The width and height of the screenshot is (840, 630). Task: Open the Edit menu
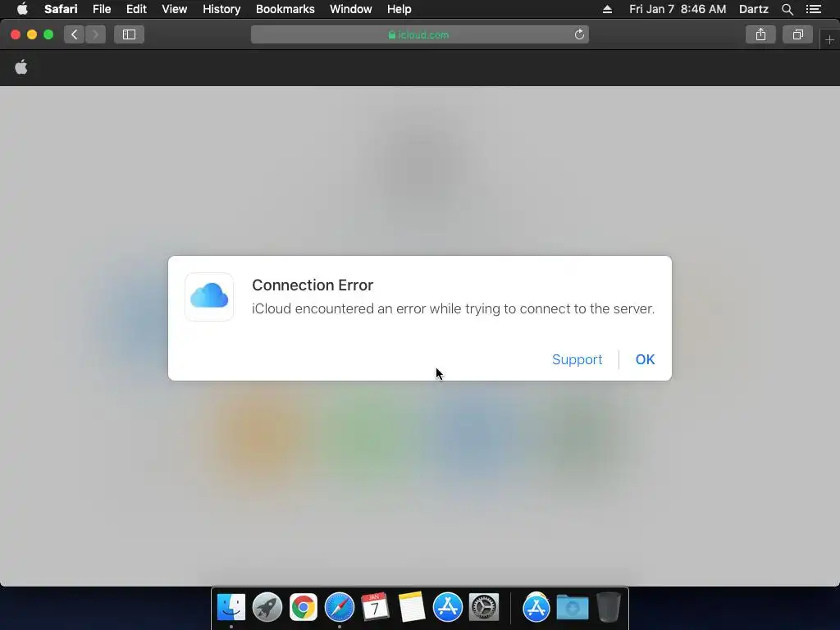pos(136,9)
